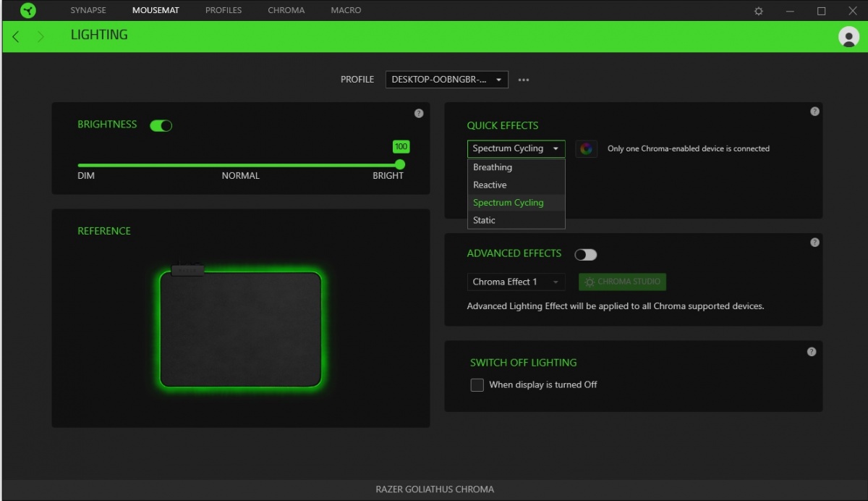Go back with the left arrow

pyautogui.click(x=16, y=36)
